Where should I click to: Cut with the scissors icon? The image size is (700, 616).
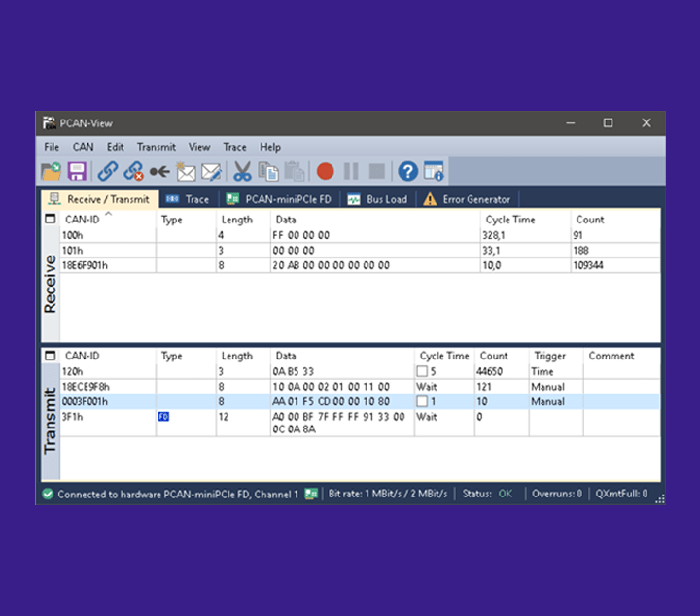coord(242,171)
